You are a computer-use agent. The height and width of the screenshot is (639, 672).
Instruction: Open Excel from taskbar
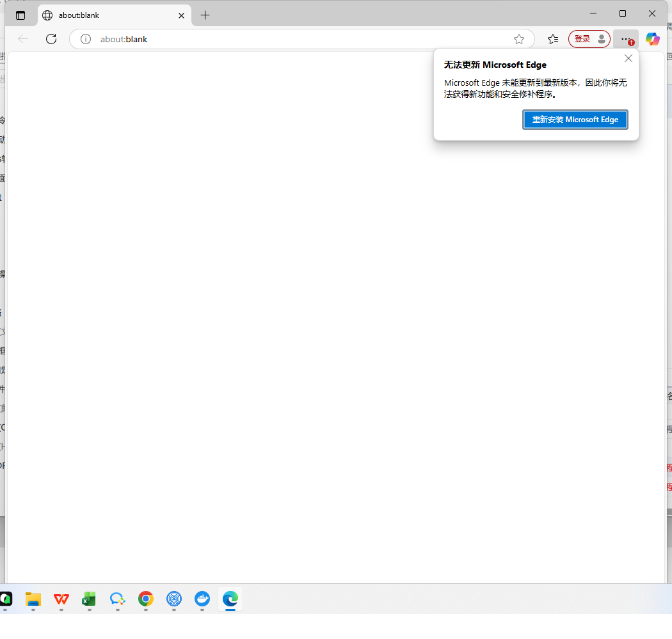[x=89, y=599]
